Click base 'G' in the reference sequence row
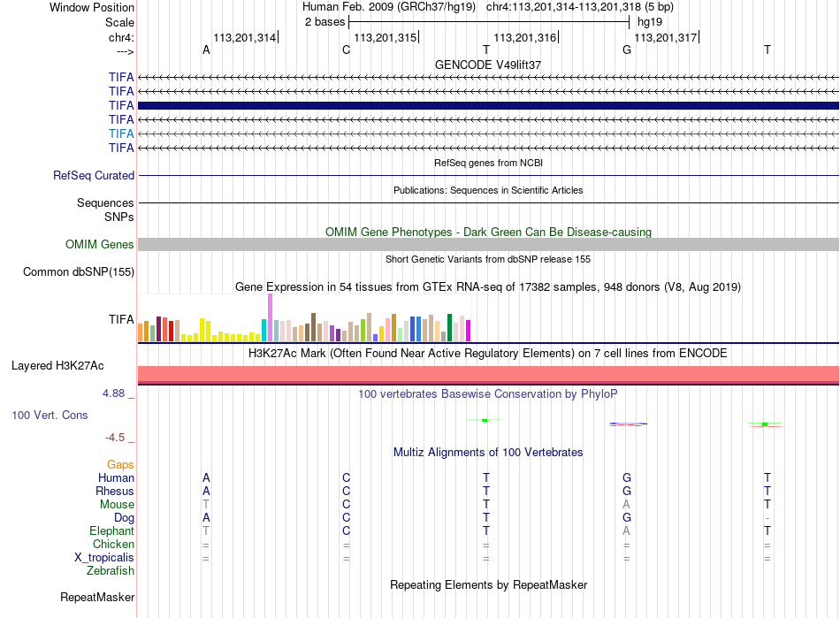 pos(627,50)
